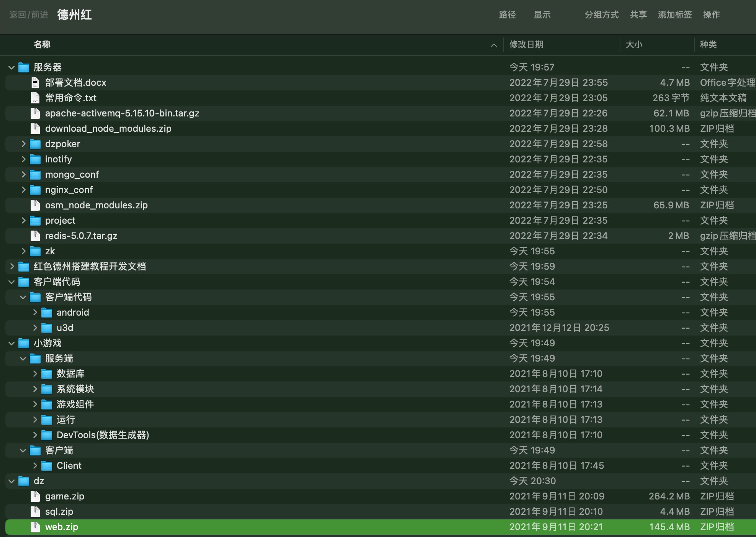Click the 添加标签 toolbar button
This screenshot has width=756, height=537.
pos(674,15)
